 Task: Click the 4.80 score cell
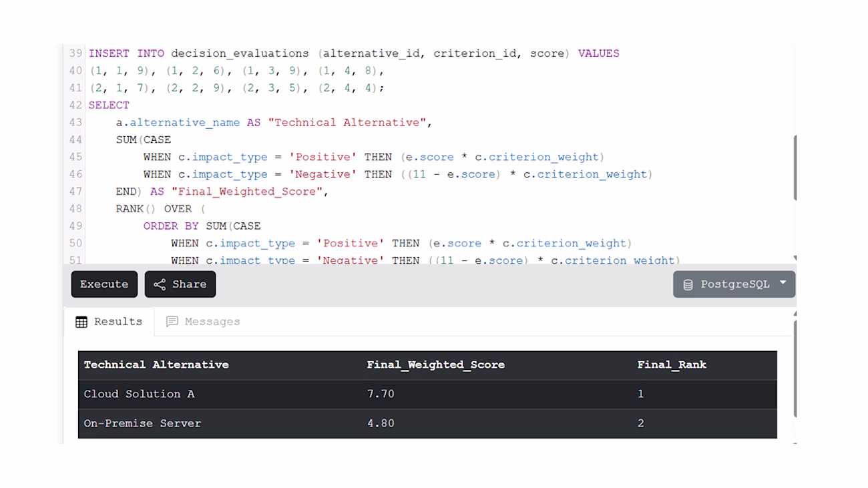[381, 424]
